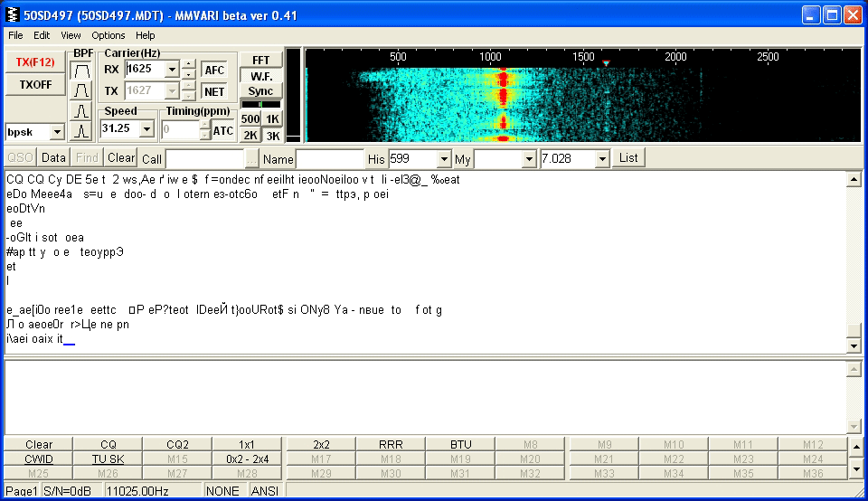Open the His 599 report dropdown
Image resolution: width=868 pixels, height=501 pixels.
point(444,159)
